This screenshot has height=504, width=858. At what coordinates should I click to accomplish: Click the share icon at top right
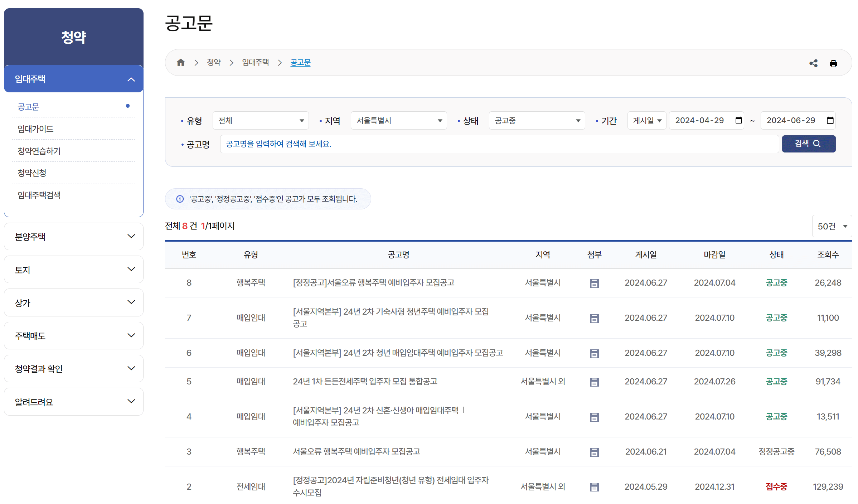point(814,63)
